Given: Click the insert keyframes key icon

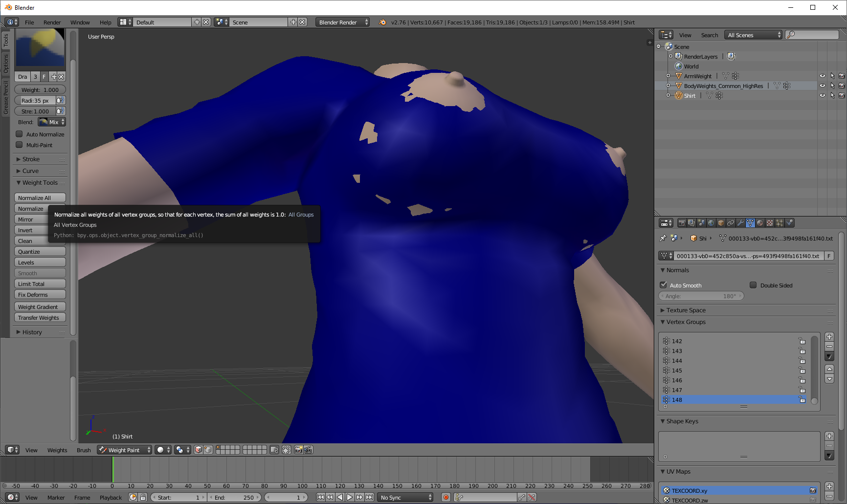Looking at the screenshot, I should pyautogui.click(x=522, y=497).
